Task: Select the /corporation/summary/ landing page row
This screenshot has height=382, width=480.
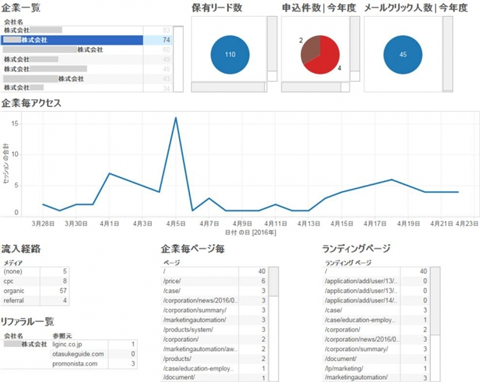Action: click(x=376, y=349)
